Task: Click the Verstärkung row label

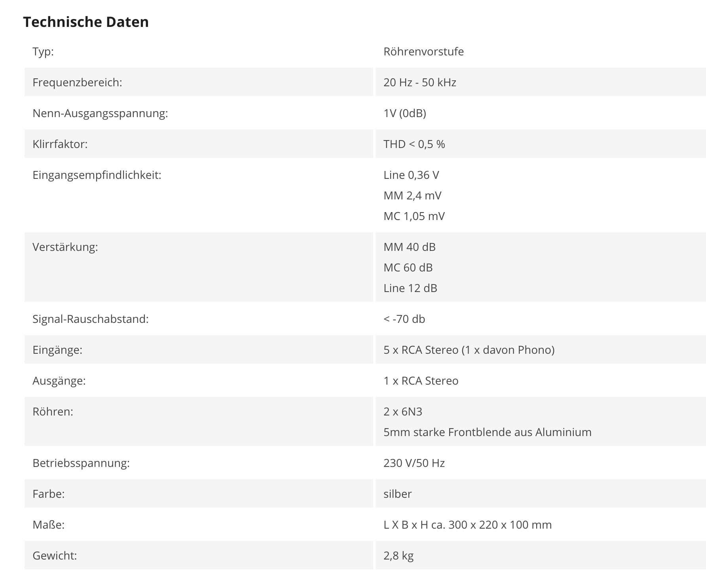Action: 65,247
